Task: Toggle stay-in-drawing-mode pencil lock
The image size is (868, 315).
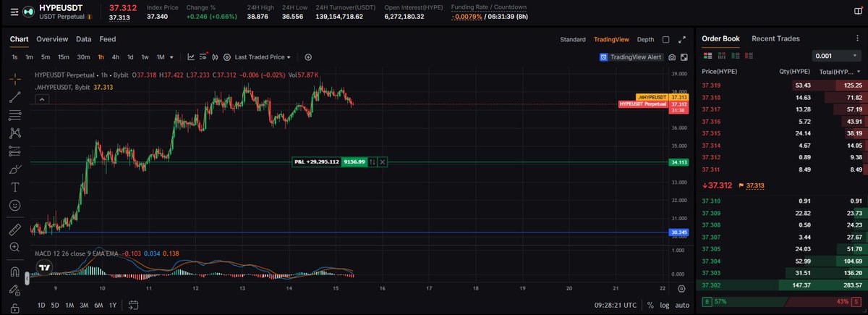Action: tap(14, 290)
